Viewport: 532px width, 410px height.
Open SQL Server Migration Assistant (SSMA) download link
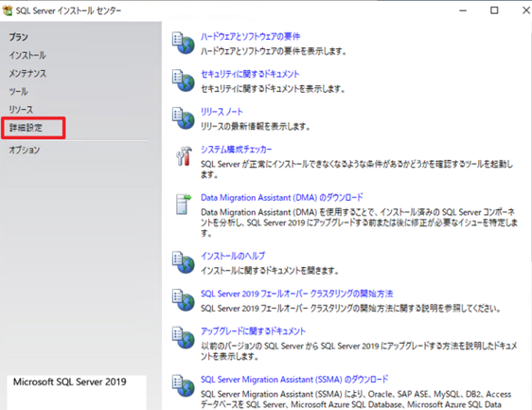[x=294, y=380]
